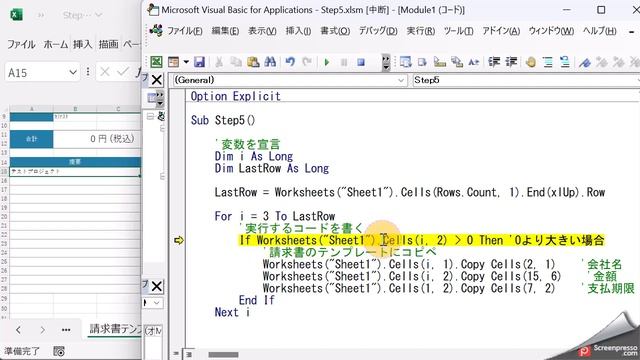Viewport: 640px width, 360px height.
Task: Open the arrow beside Insert UserForm icon
Action: click(x=186, y=62)
